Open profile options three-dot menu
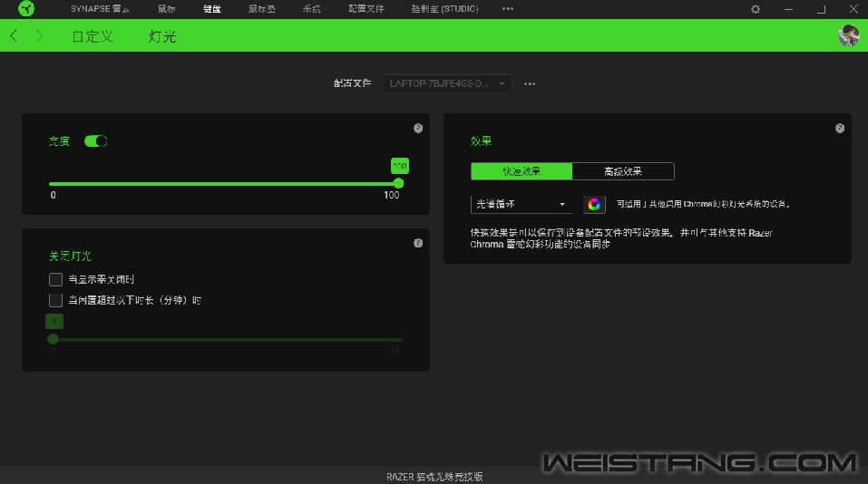The width and height of the screenshot is (868, 484). [530, 84]
